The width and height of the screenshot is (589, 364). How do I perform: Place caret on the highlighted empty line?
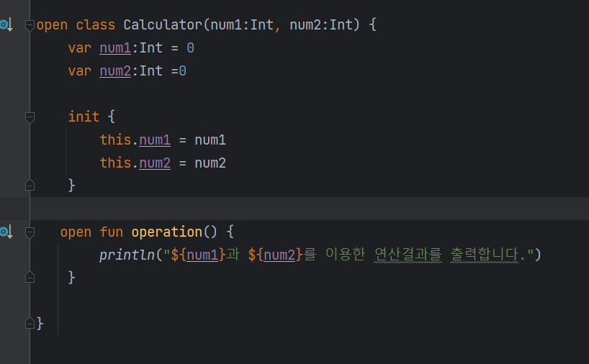tap(309, 209)
